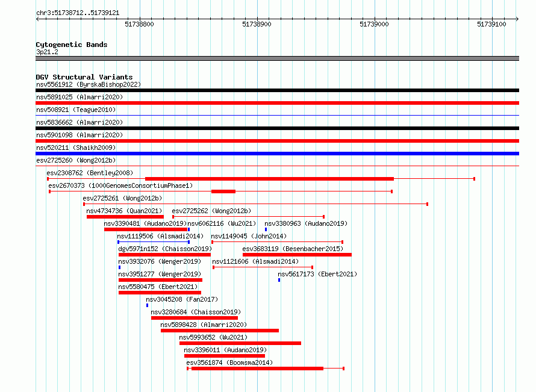
Task: Click ruler position 51739100
Action: click(x=491, y=24)
